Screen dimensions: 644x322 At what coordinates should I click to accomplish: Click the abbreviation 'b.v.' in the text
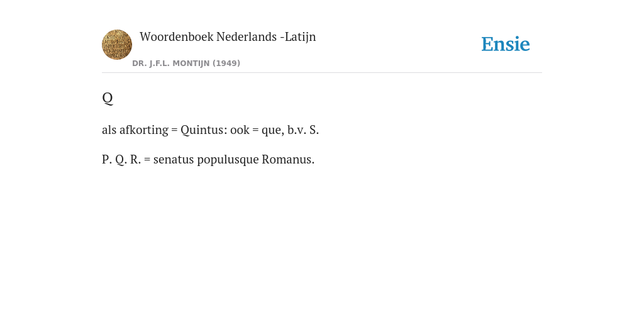pos(297,130)
